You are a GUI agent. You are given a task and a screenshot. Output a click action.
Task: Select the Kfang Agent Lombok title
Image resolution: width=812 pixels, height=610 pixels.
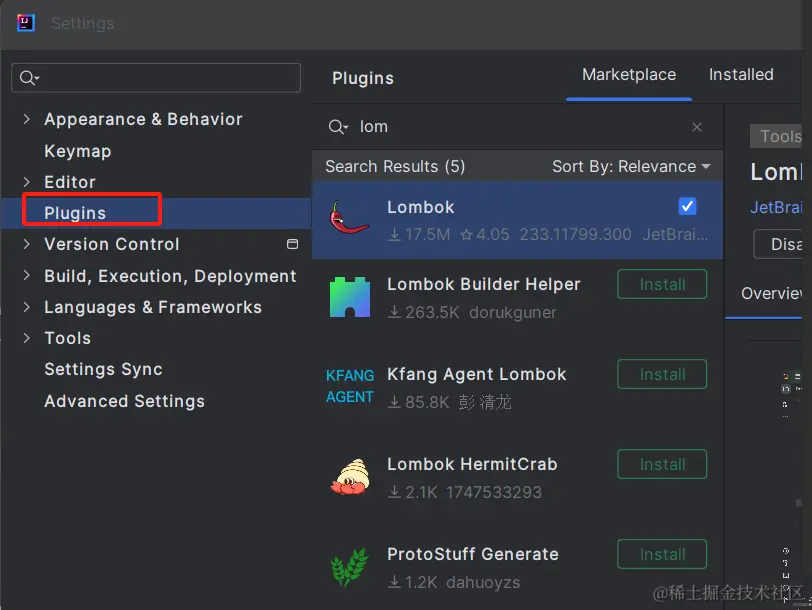[476, 374]
